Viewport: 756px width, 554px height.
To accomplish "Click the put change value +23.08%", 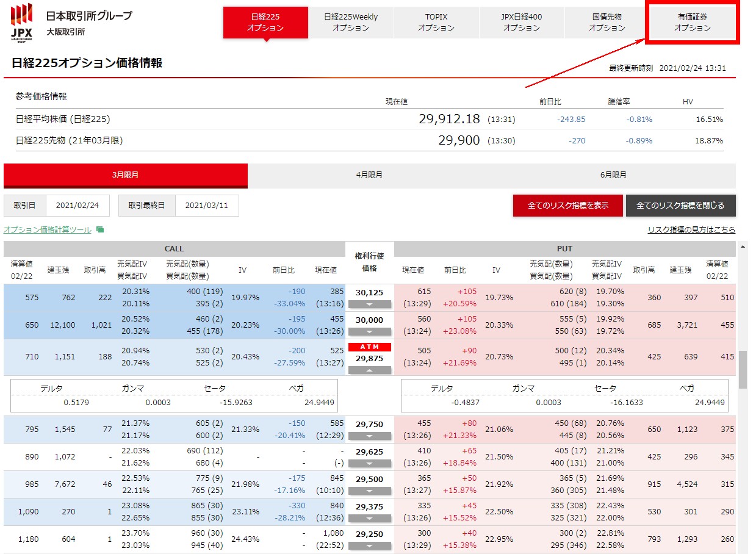I will coord(460,331).
